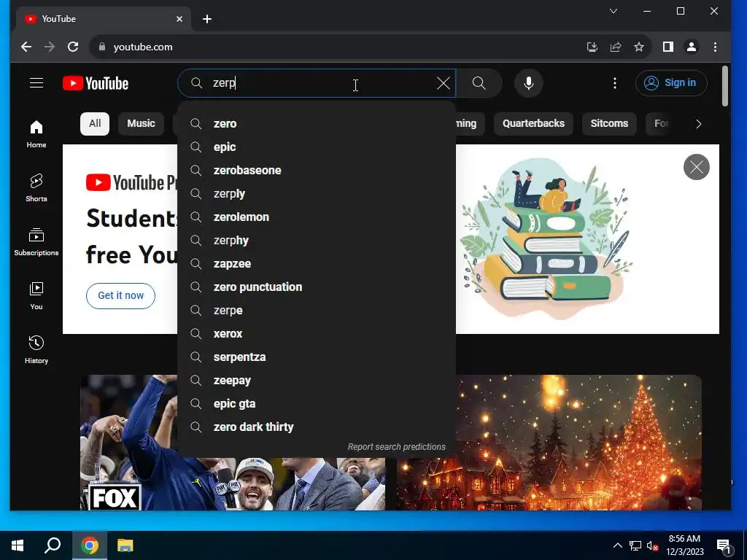
Task: Open the Windows Start menu
Action: pos(18,545)
